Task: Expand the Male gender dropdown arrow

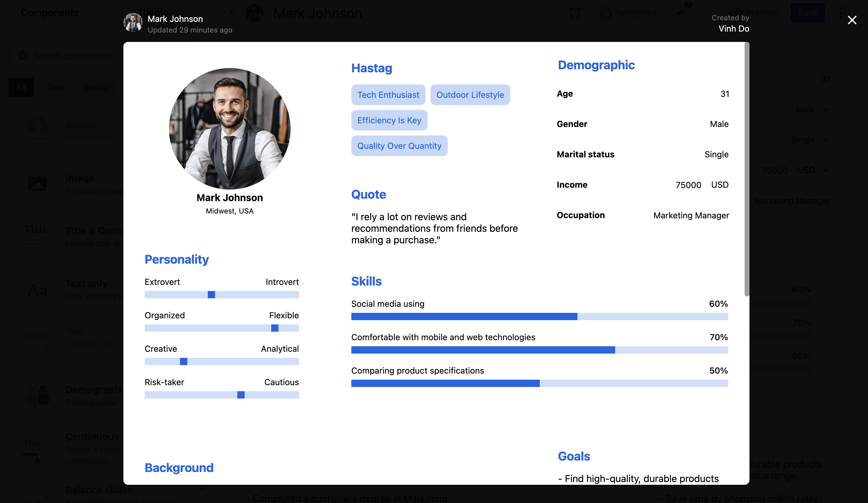Action: pyautogui.click(x=825, y=109)
